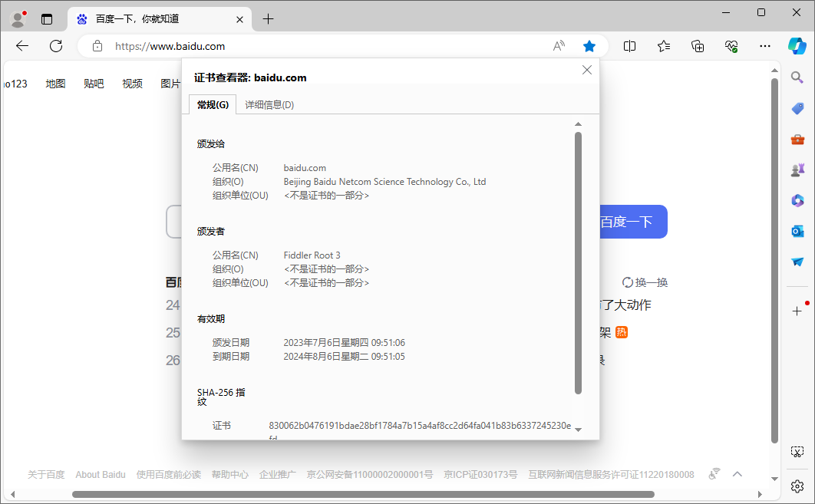Image resolution: width=815 pixels, height=504 pixels.
Task: Open 京公网安备11000002000001号 footer link
Action: point(370,474)
